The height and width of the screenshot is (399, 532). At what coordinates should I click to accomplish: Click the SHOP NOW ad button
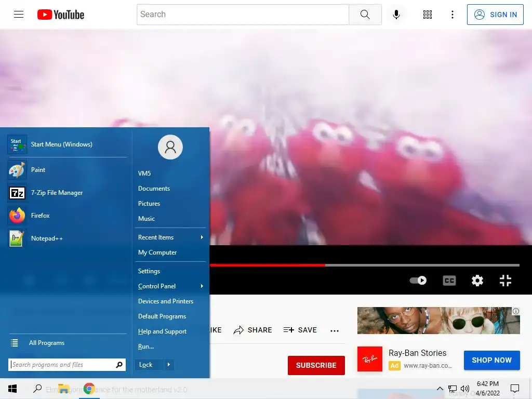coord(491,361)
